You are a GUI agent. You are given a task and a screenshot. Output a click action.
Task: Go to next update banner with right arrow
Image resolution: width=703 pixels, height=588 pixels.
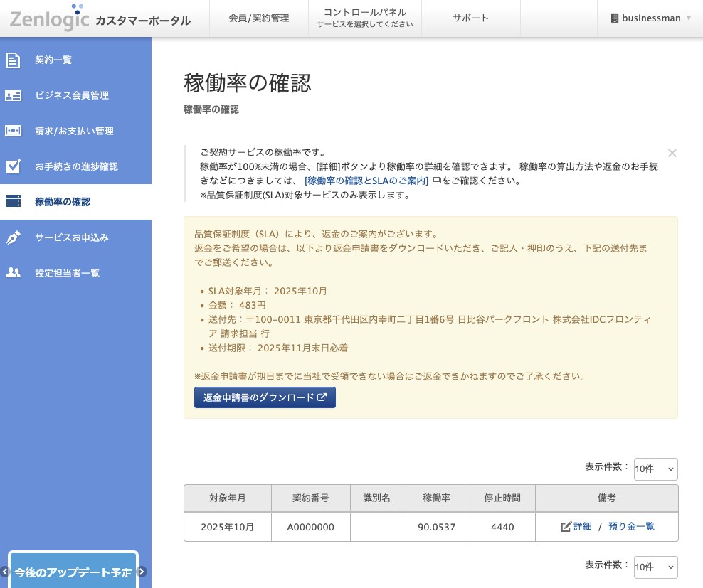click(x=142, y=572)
